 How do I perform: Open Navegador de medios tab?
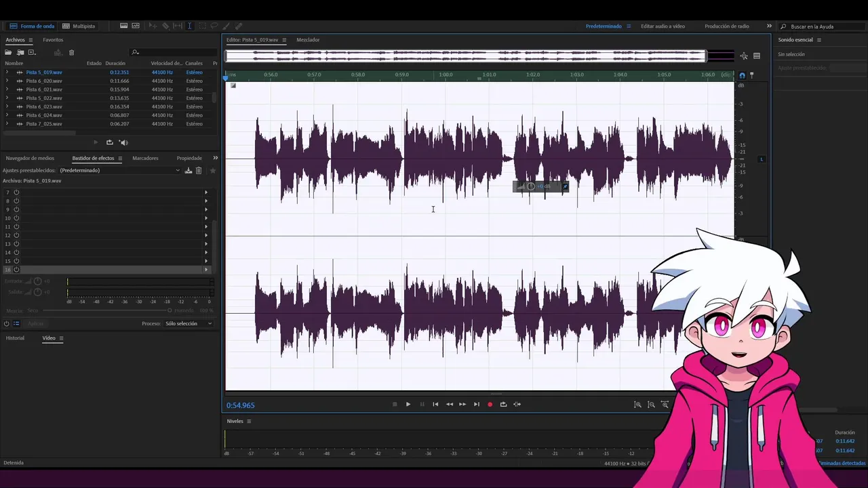[30, 158]
